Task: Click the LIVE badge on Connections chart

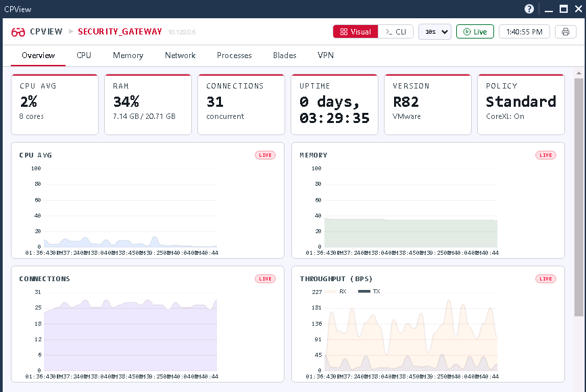Action: point(265,279)
